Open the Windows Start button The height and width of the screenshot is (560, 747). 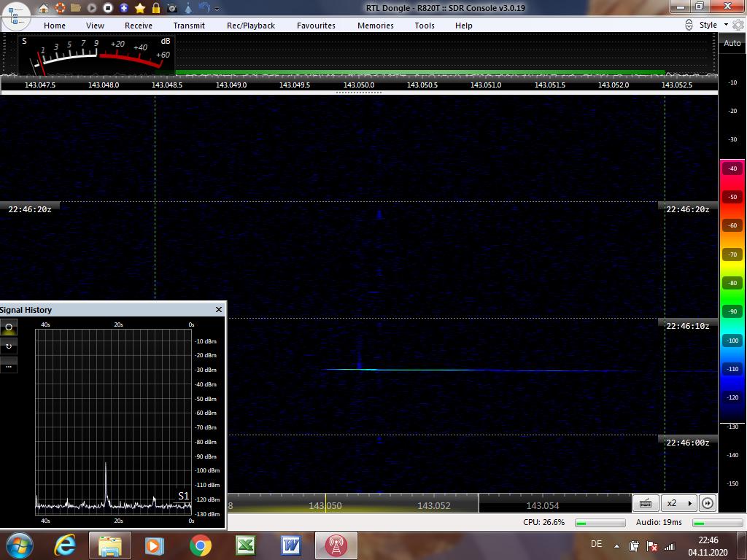point(19,545)
